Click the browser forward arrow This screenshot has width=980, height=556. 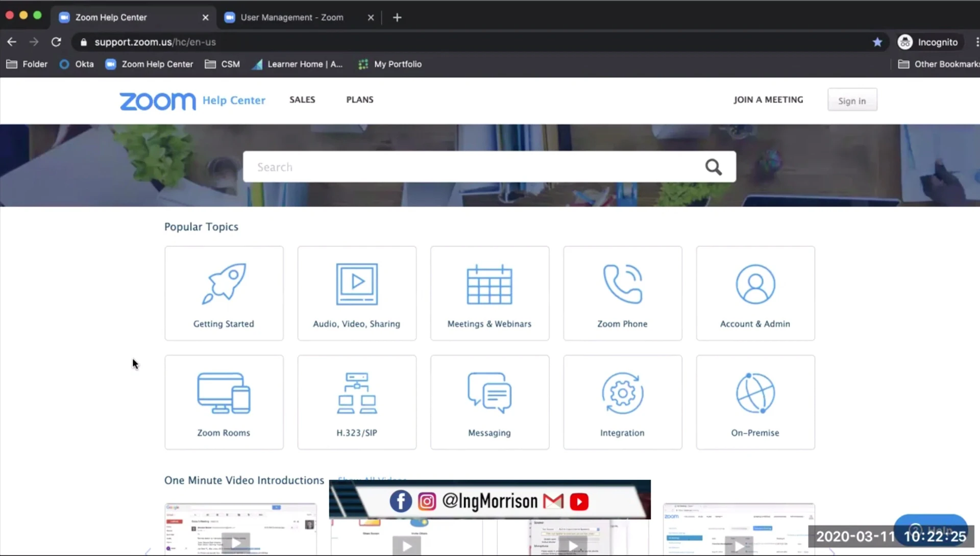[x=34, y=42]
